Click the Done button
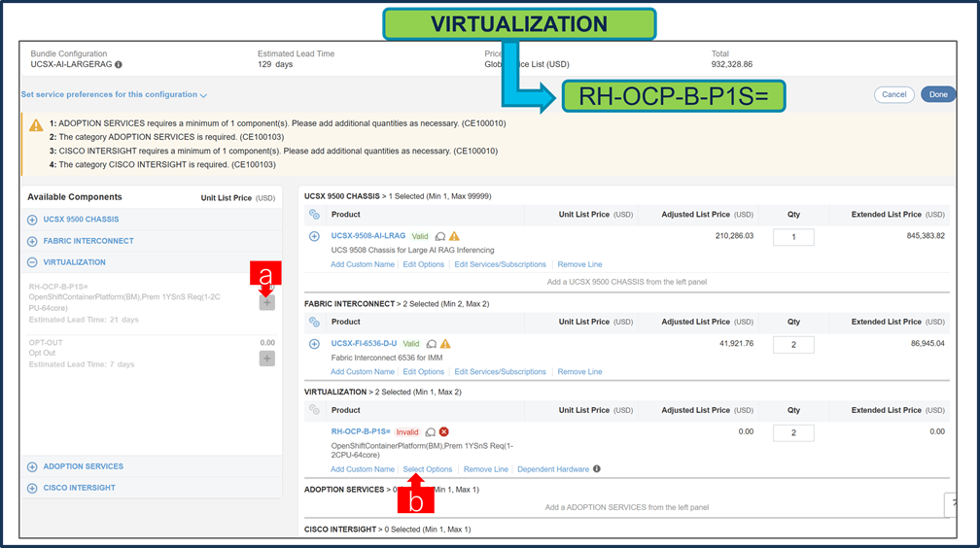This screenshot has height=548, width=980. pyautogui.click(x=938, y=94)
